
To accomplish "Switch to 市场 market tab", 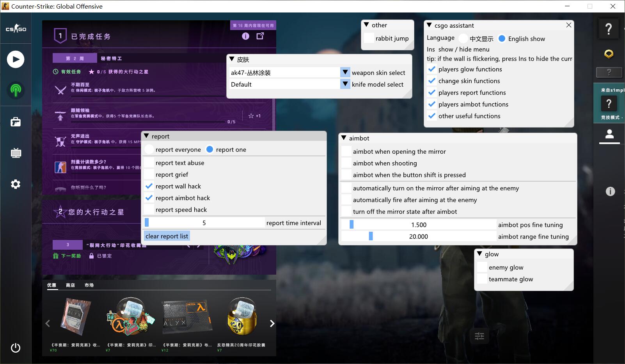I will [x=89, y=285].
